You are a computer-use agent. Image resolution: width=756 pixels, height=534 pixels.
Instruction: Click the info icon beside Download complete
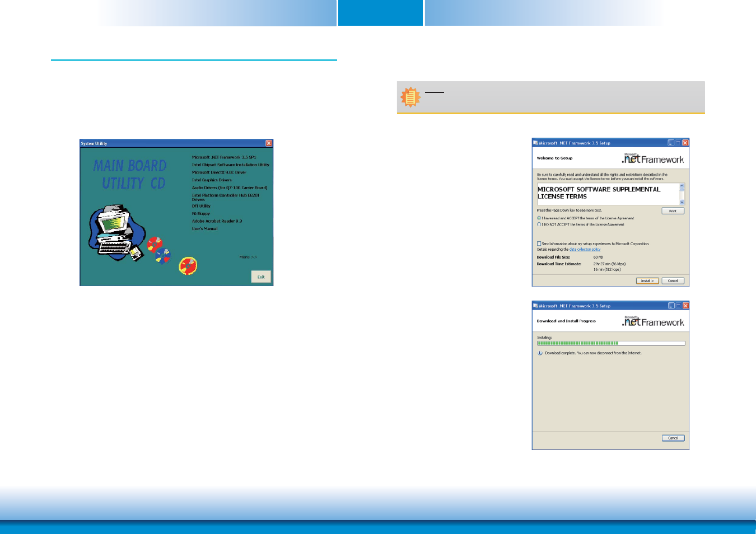click(x=540, y=353)
